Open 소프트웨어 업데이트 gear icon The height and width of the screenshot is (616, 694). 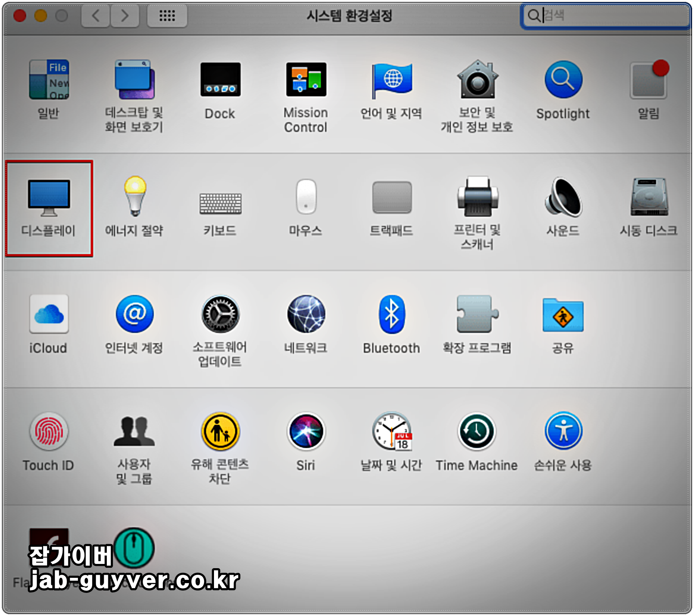(x=221, y=314)
